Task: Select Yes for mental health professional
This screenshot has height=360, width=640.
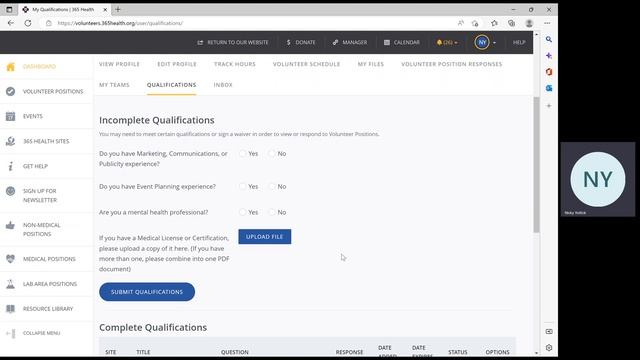Action: (243, 212)
